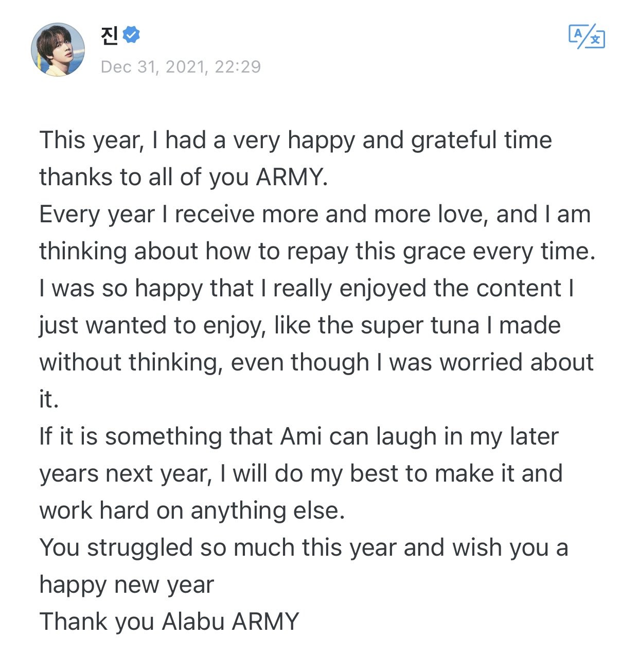Click the line starting "You struggled so much"
This screenshot has width=639, height=672.
(x=304, y=547)
